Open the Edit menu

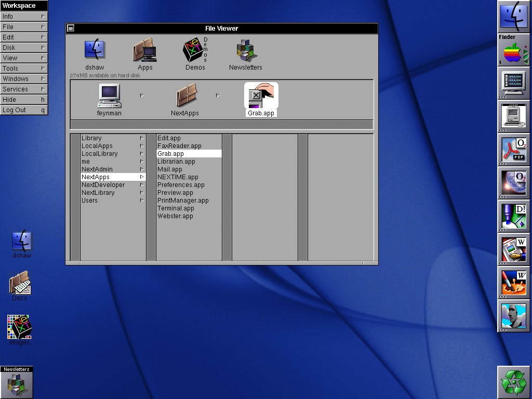(x=24, y=37)
